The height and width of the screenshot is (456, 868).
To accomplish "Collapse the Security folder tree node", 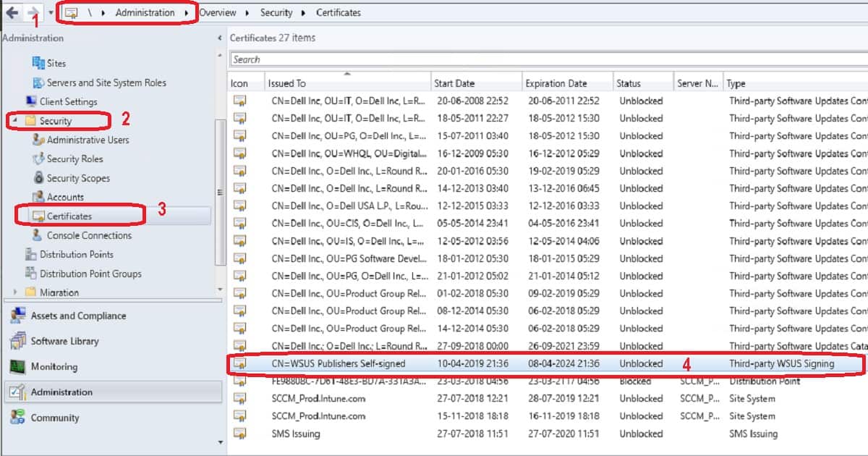I will (15, 121).
